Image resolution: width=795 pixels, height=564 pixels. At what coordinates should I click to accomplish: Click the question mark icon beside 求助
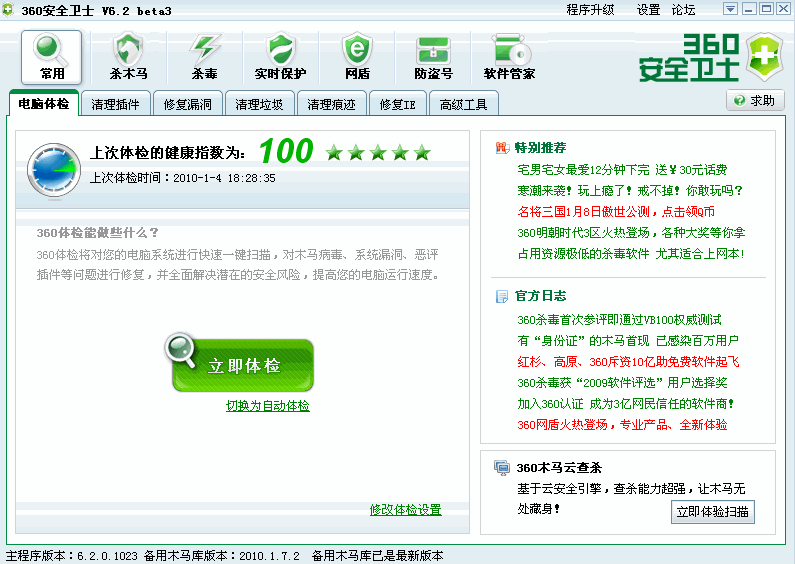point(740,100)
